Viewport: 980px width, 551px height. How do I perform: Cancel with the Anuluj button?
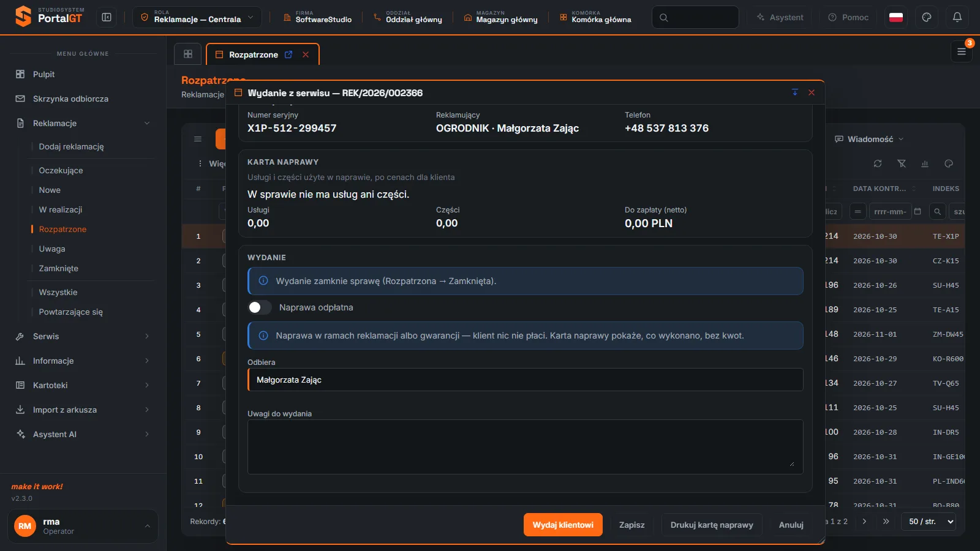[x=791, y=525]
